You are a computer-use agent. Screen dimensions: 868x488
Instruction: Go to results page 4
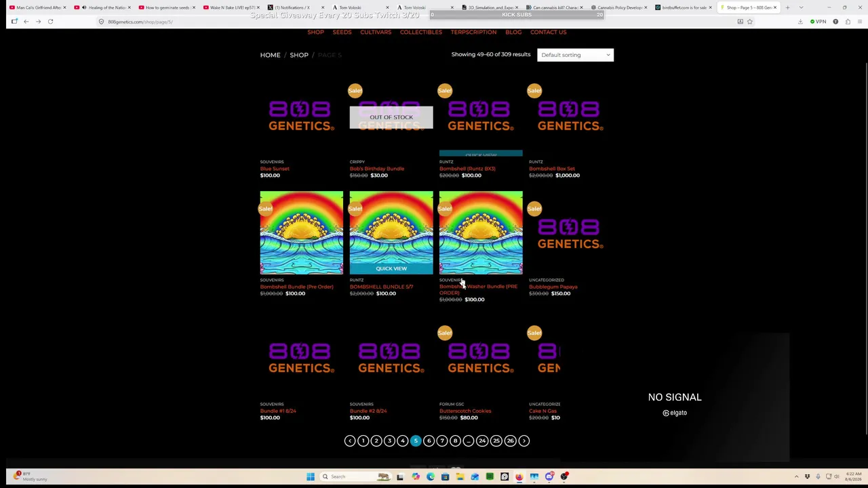(x=403, y=441)
